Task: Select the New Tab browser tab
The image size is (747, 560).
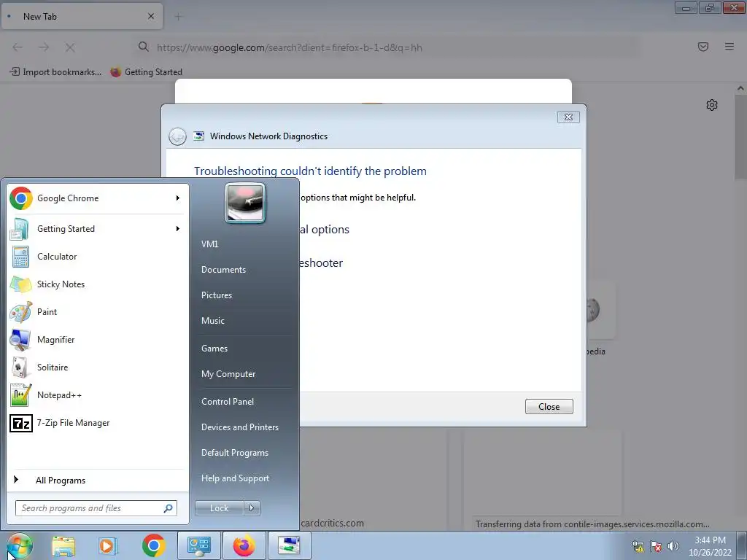Action: click(x=82, y=17)
